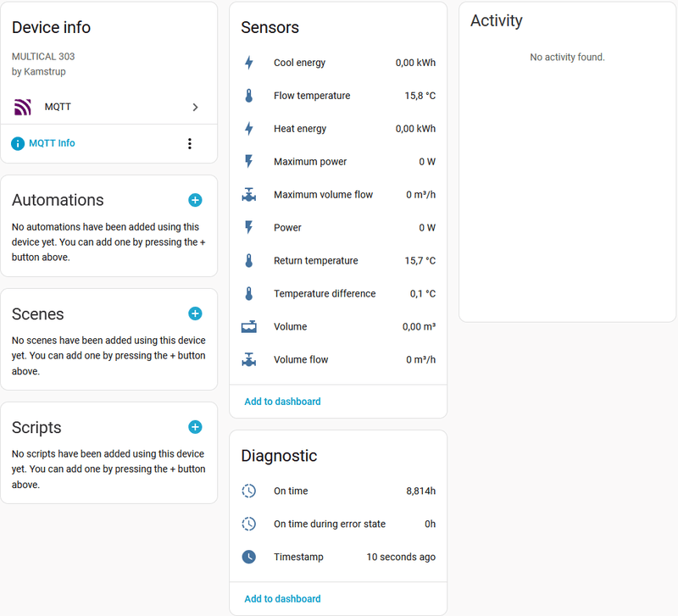Add a new scene with plus icon
The width and height of the screenshot is (678, 616).
pyautogui.click(x=195, y=314)
